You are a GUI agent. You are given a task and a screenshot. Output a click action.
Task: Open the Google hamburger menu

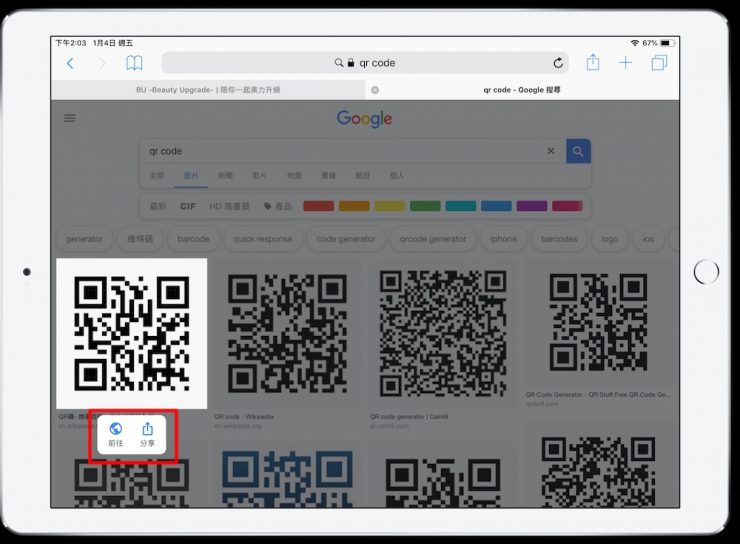coord(70,118)
